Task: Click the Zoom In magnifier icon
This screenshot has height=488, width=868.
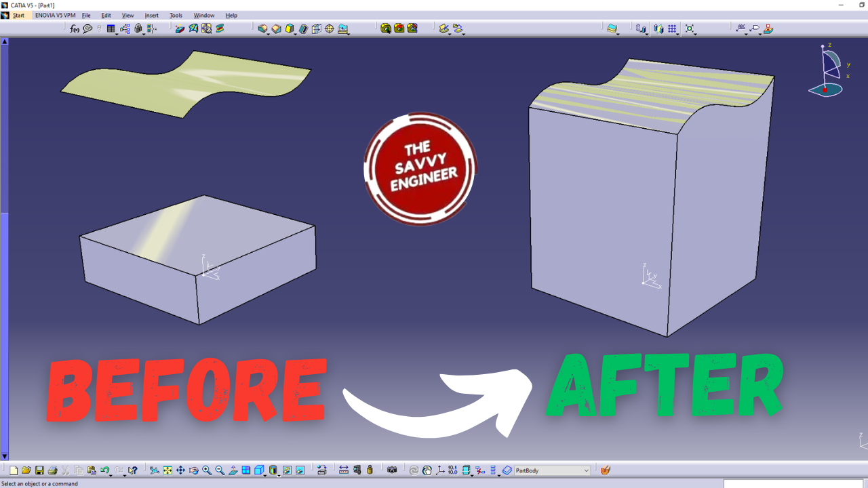Action: pos(207,470)
